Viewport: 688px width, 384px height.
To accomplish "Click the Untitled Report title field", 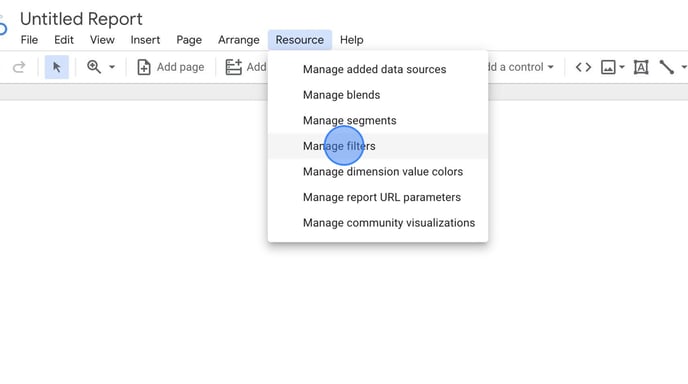I will pos(81,19).
